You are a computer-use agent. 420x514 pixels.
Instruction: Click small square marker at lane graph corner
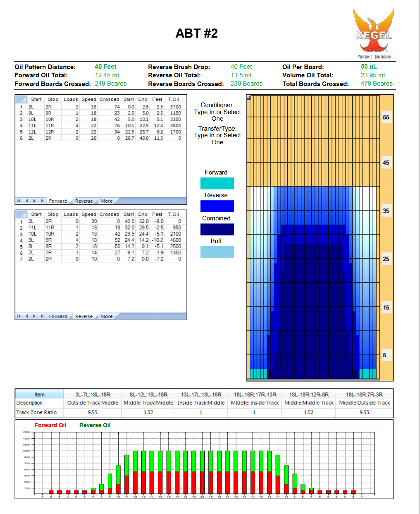tap(248, 98)
